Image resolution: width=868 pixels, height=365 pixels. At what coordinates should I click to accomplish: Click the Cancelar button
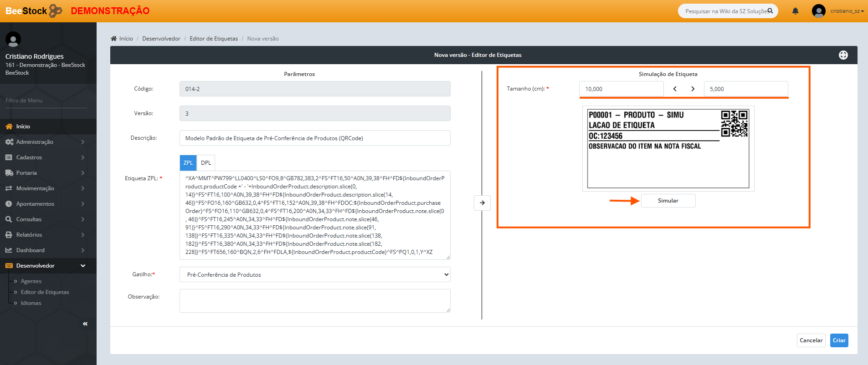[811, 340]
